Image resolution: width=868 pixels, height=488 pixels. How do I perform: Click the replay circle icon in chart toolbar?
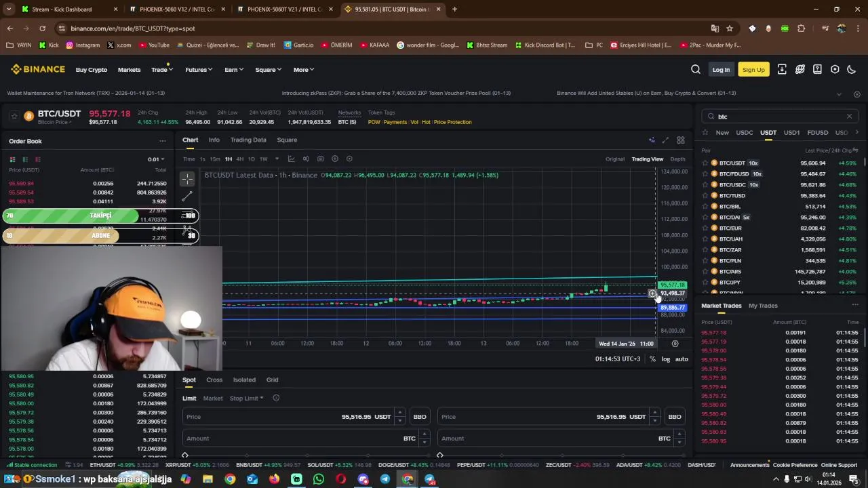coord(349,159)
